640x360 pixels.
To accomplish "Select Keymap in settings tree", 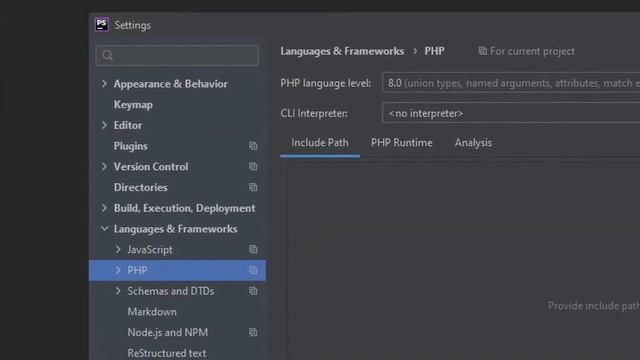I will pos(133,104).
